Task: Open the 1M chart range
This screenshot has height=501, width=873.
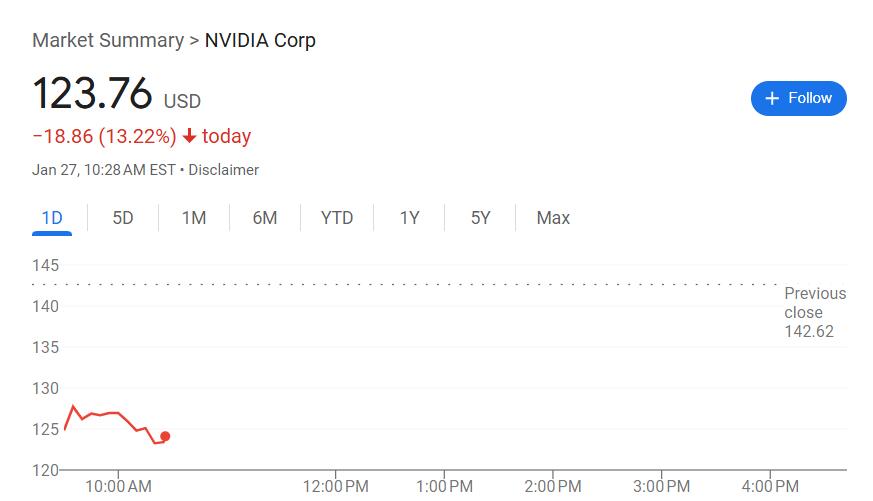Action: [194, 218]
